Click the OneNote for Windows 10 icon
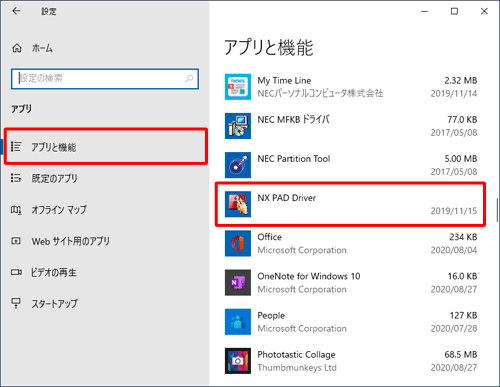This screenshot has height=387, width=500. pyautogui.click(x=238, y=282)
